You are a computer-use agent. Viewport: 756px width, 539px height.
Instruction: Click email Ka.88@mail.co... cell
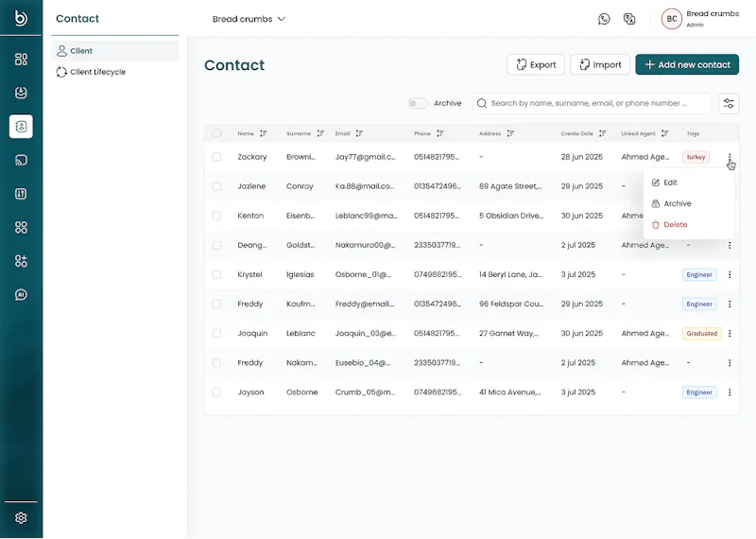(x=365, y=186)
